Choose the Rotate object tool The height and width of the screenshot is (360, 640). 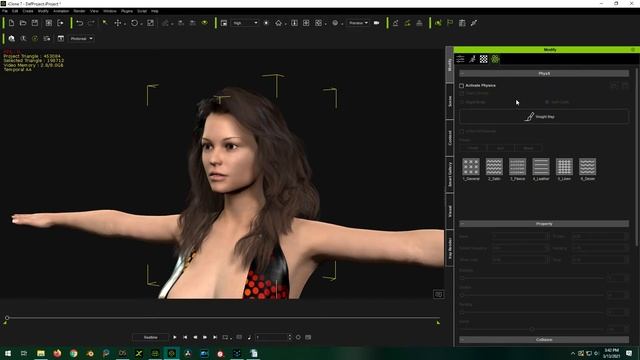(x=134, y=23)
